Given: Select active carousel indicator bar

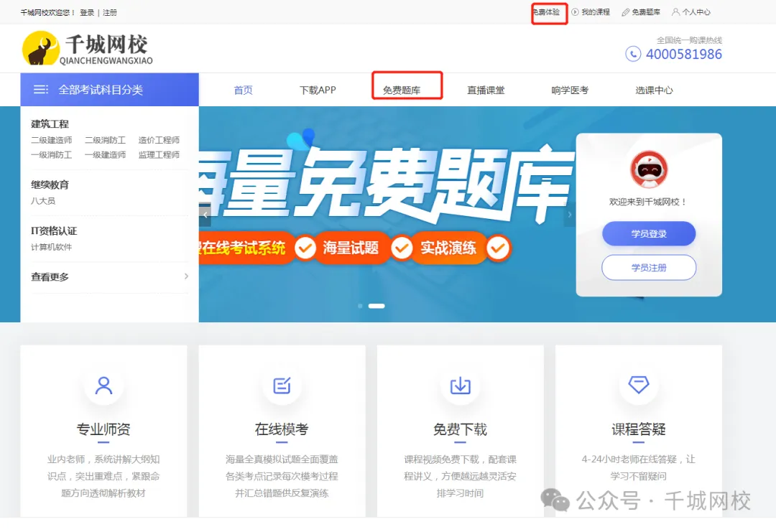Looking at the screenshot, I should [377, 306].
